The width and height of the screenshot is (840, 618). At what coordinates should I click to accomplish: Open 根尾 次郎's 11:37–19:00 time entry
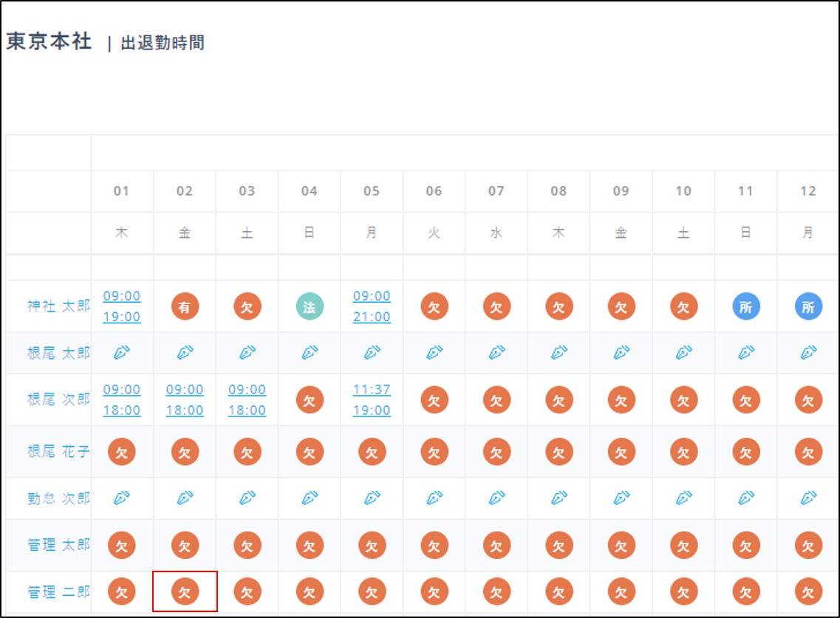tap(372, 399)
